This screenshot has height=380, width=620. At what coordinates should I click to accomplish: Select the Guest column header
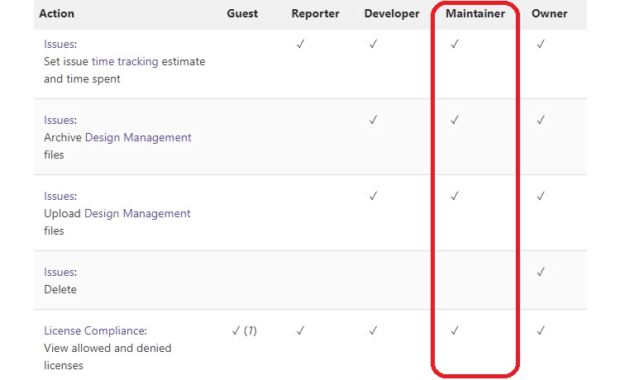[x=242, y=13]
